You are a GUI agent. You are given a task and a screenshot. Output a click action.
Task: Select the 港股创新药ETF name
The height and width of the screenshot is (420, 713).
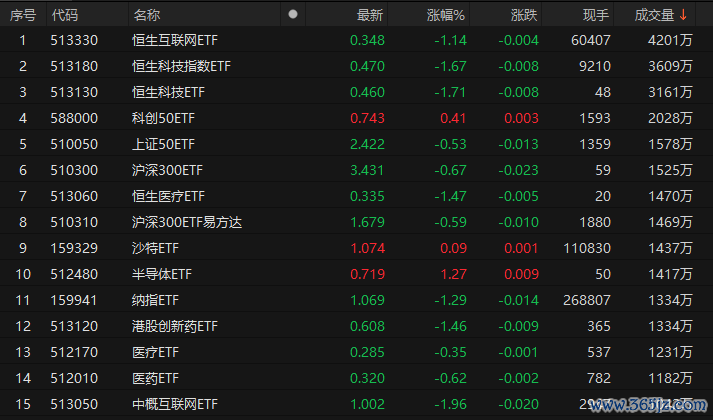(175, 326)
